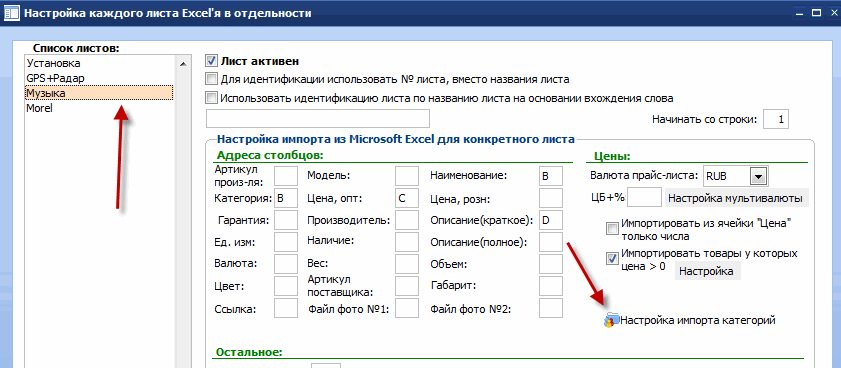841x368 pixels.
Task: Click the 'Модель' column field
Action: (407, 176)
